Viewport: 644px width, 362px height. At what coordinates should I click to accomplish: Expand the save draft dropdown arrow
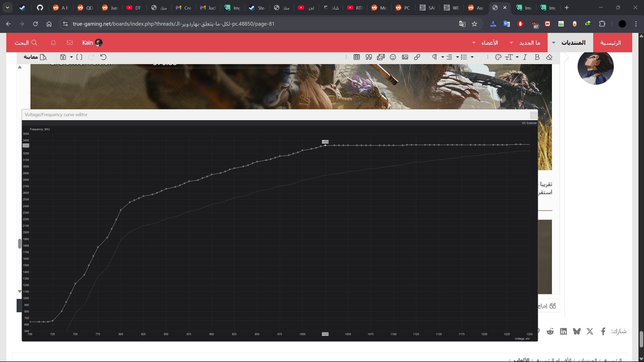(x=71, y=57)
